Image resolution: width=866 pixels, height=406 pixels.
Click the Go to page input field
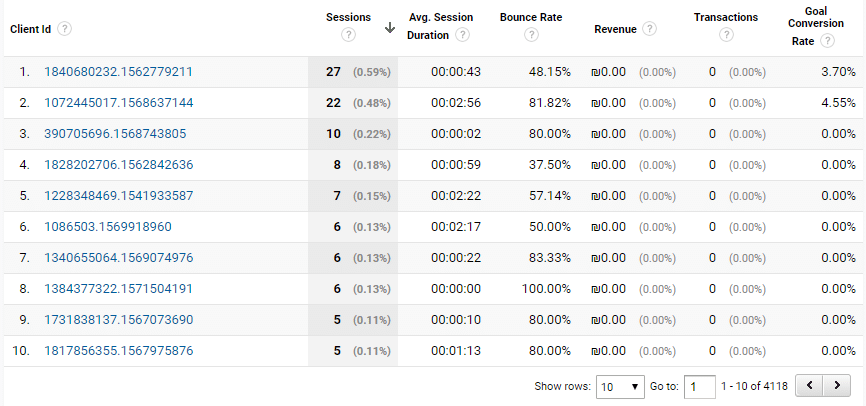point(700,387)
